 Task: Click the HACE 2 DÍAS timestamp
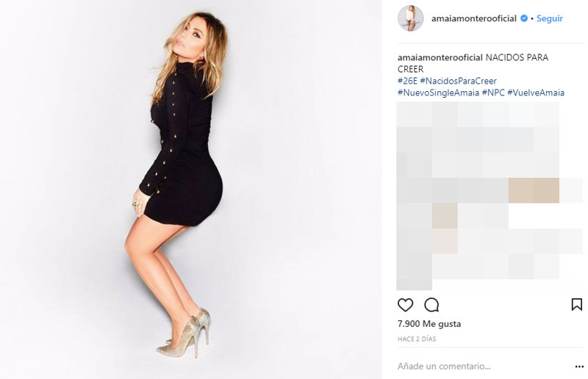click(x=417, y=339)
